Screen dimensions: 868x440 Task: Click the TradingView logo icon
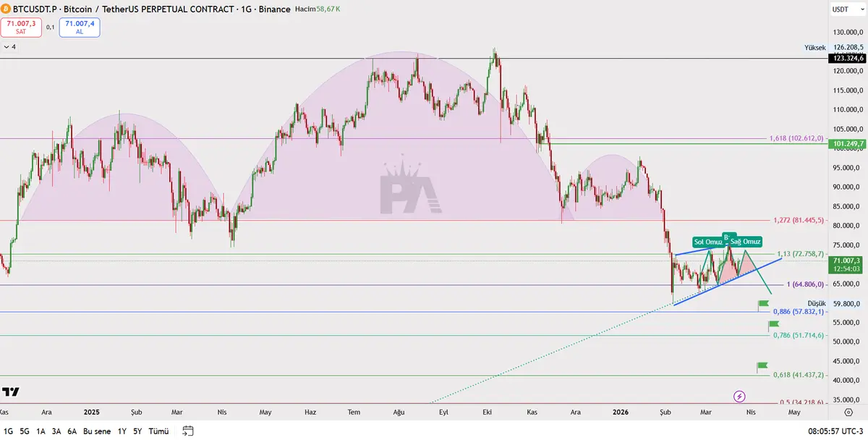[x=11, y=392]
